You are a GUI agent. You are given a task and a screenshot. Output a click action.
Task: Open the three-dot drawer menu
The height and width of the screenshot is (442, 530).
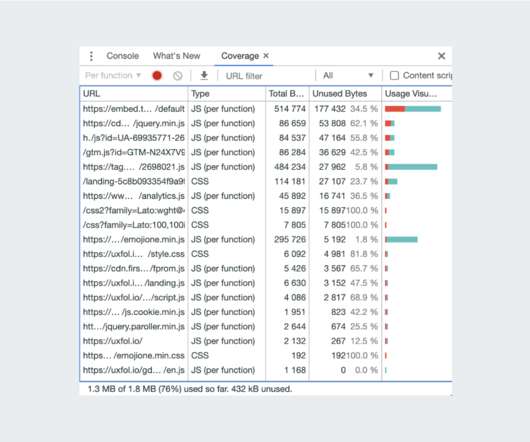tap(91, 56)
